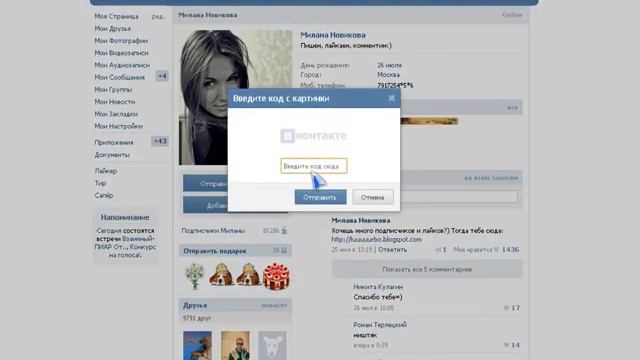Click the Отмена button

tap(373, 197)
